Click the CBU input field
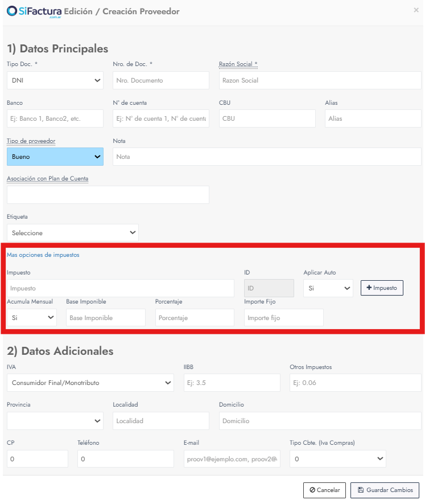 (267, 118)
